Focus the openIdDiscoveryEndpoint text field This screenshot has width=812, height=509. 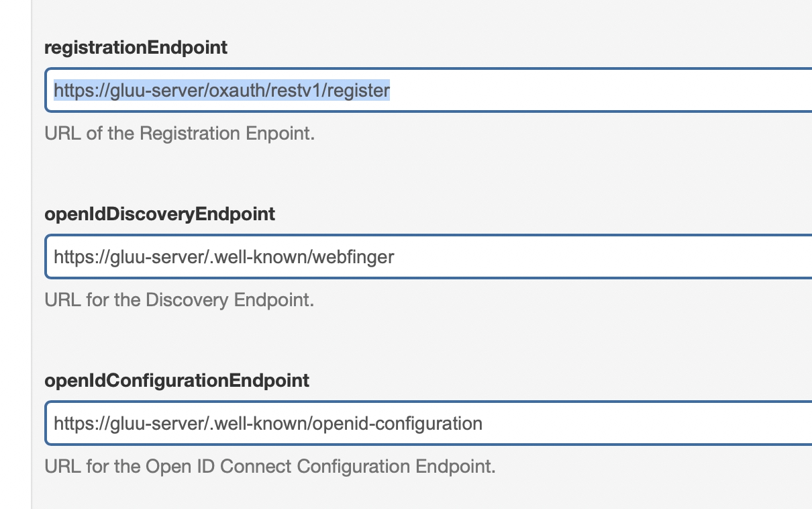[429, 257]
